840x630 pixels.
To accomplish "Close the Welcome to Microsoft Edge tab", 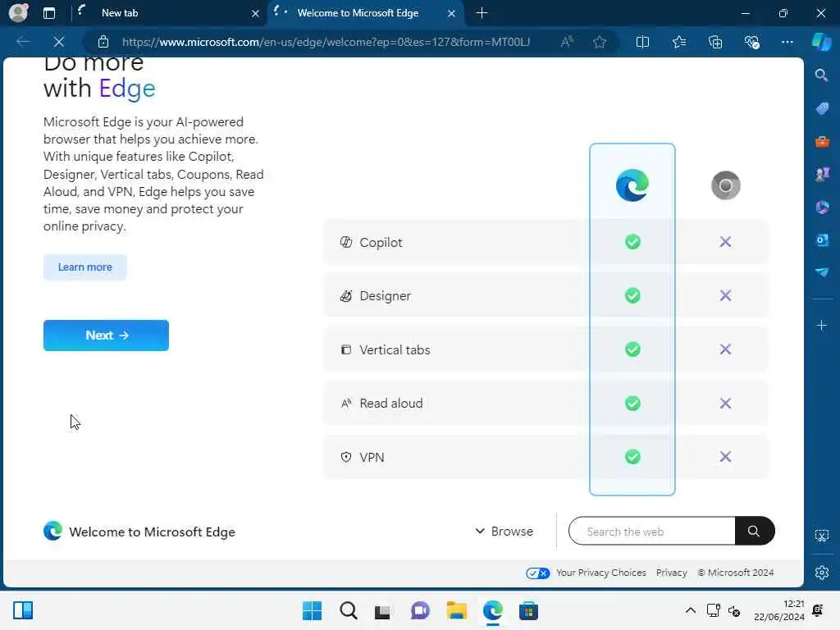I will [x=452, y=13].
